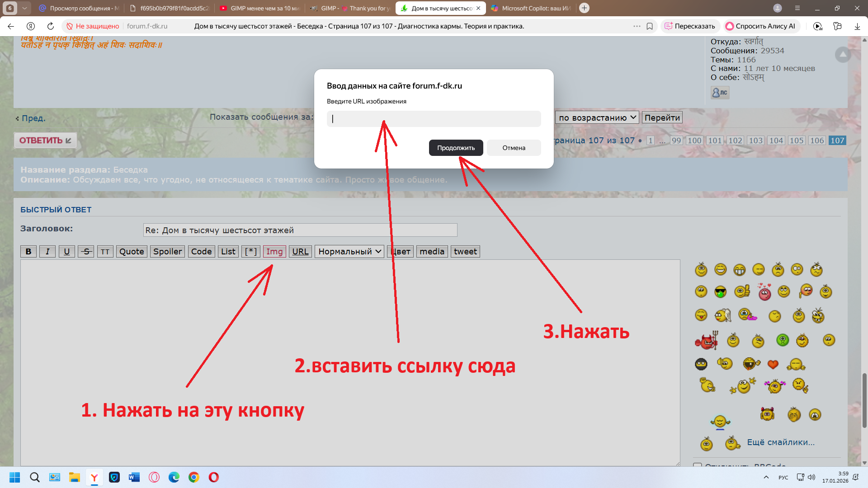Image resolution: width=868 pixels, height=488 pixels.
Task: Toggle underline text formatting
Action: tap(66, 251)
